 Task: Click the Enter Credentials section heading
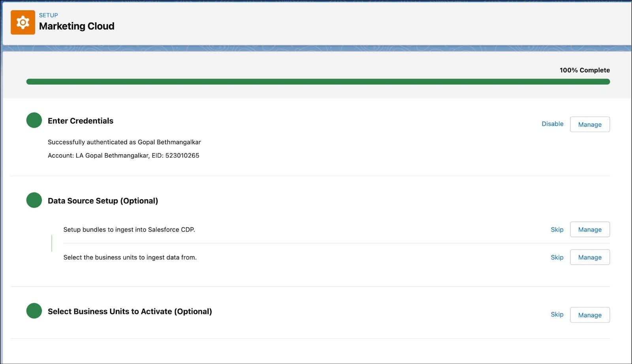pyautogui.click(x=80, y=121)
